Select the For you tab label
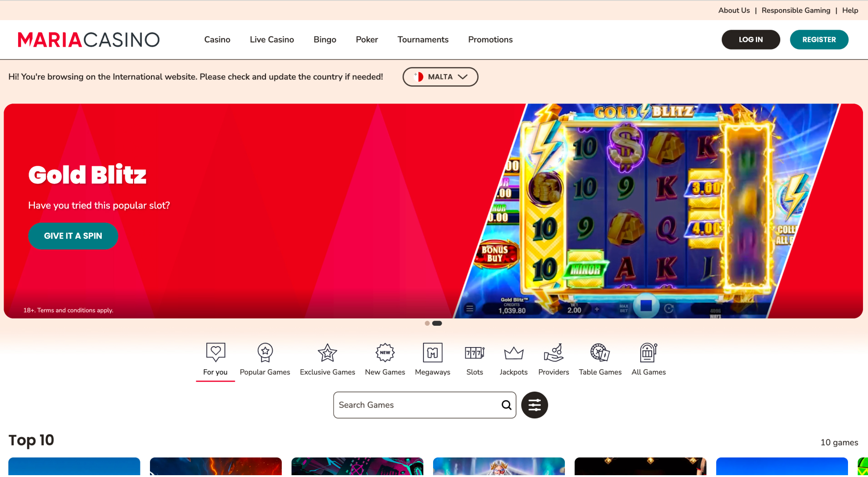 [215, 372]
